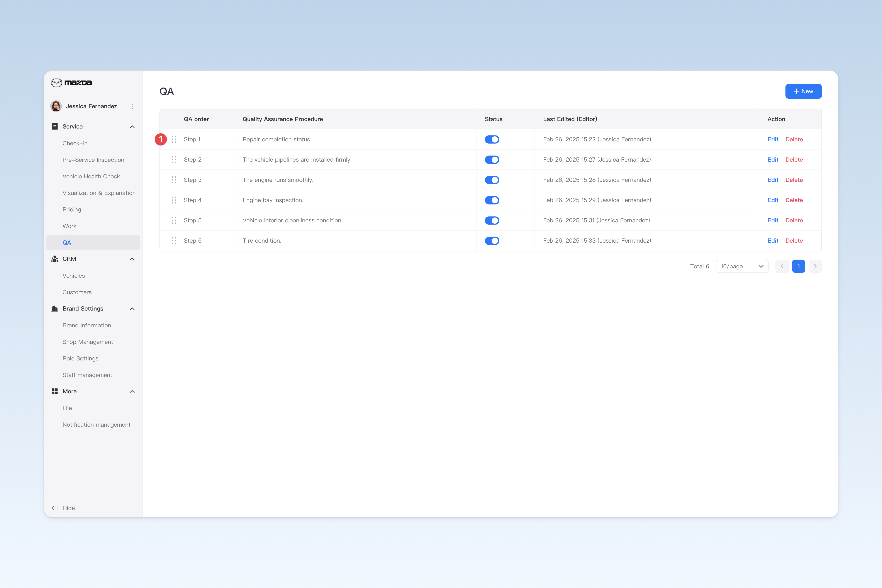Image resolution: width=882 pixels, height=588 pixels.
Task: Click the Hide sidebar arrow icon
Action: click(54, 508)
